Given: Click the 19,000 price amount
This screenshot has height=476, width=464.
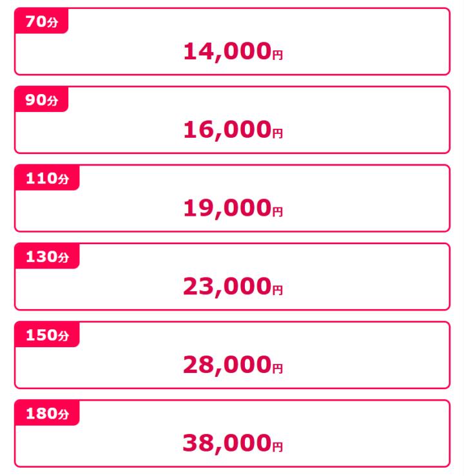Looking at the screenshot, I should pyautogui.click(x=226, y=209).
